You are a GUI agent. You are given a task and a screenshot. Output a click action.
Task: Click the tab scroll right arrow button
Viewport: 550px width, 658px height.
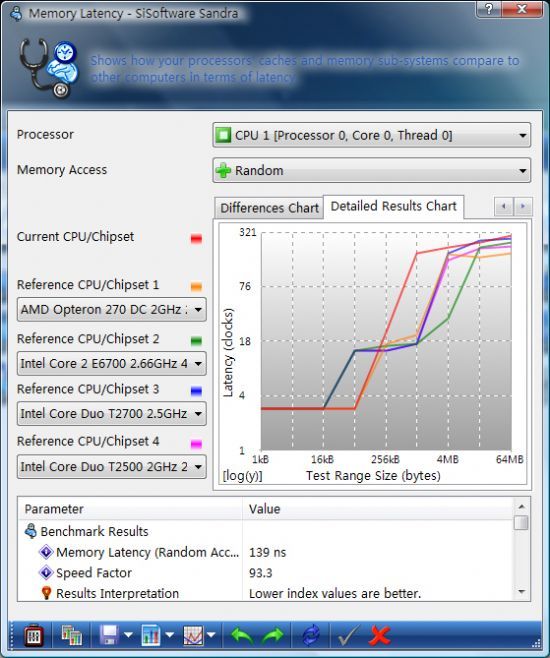[523, 206]
